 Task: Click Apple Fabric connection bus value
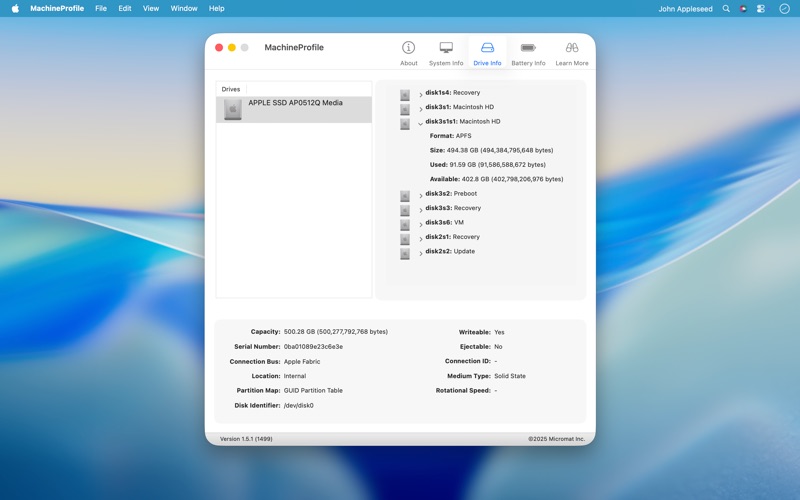302,361
